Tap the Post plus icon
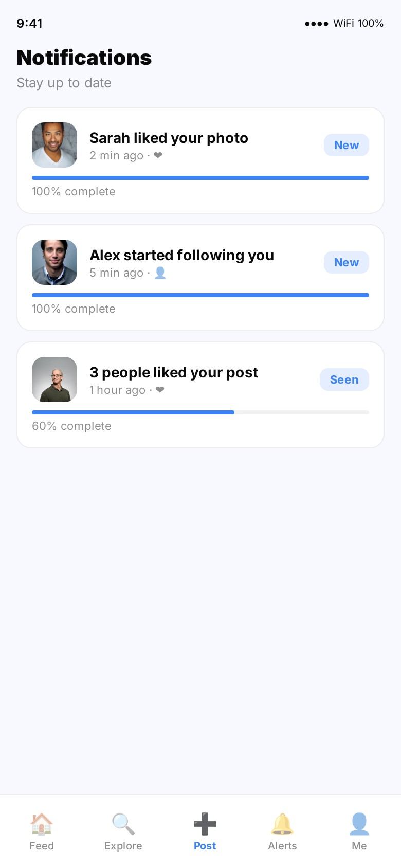Screen dimensions: 401x868 click(x=205, y=823)
